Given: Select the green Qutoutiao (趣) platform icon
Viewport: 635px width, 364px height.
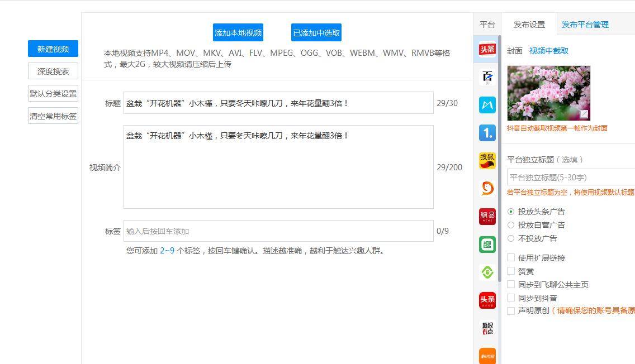Looking at the screenshot, I should (487, 245).
